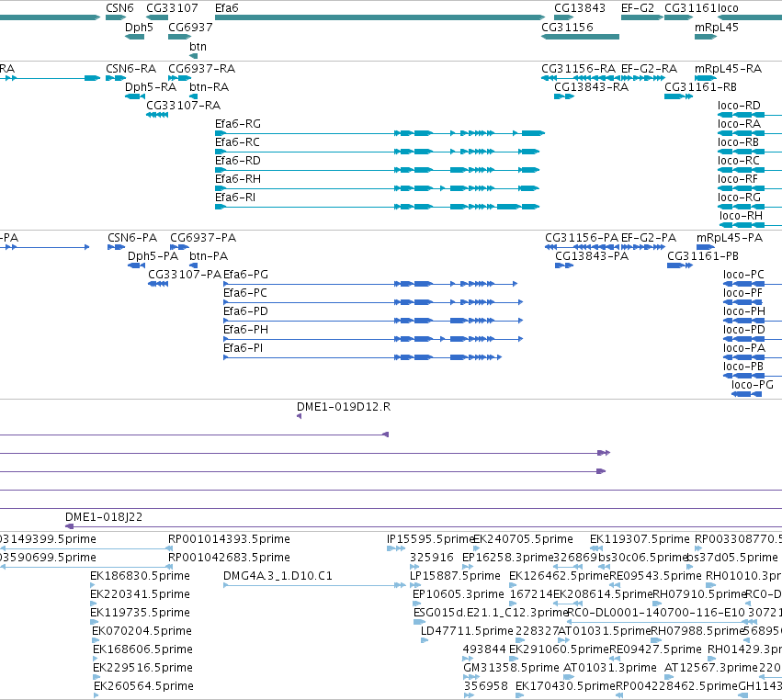
Task: Select the CG13843-PA protein
Action: (x=564, y=265)
